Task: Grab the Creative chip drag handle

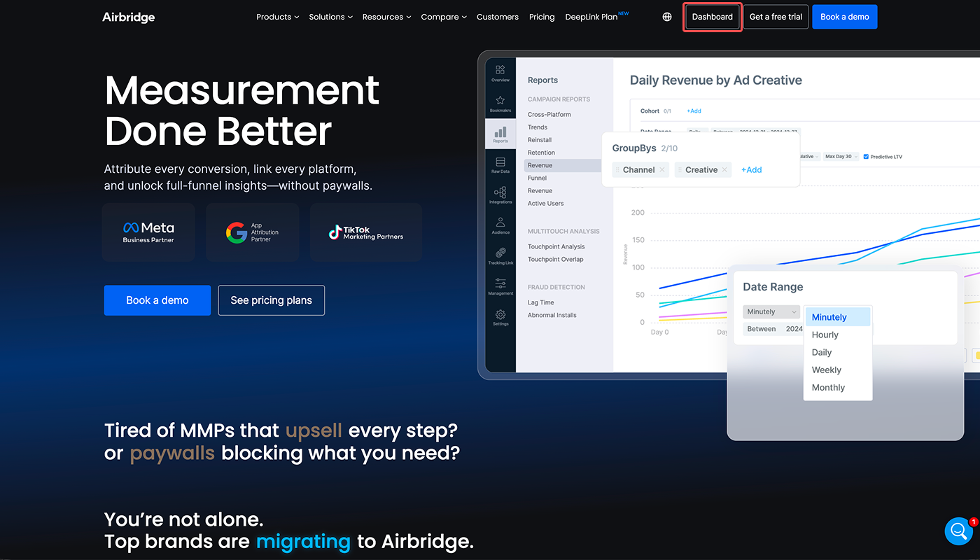Action: click(x=680, y=170)
